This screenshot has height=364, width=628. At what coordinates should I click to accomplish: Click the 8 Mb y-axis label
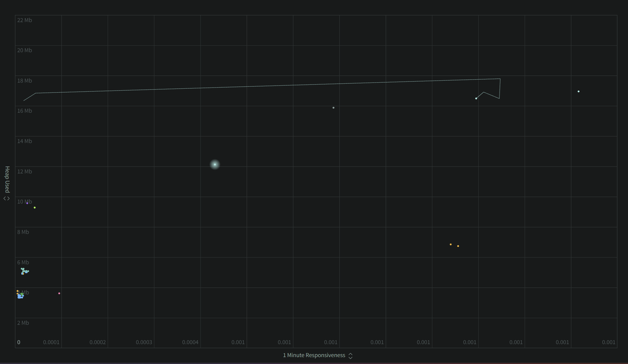pyautogui.click(x=23, y=232)
